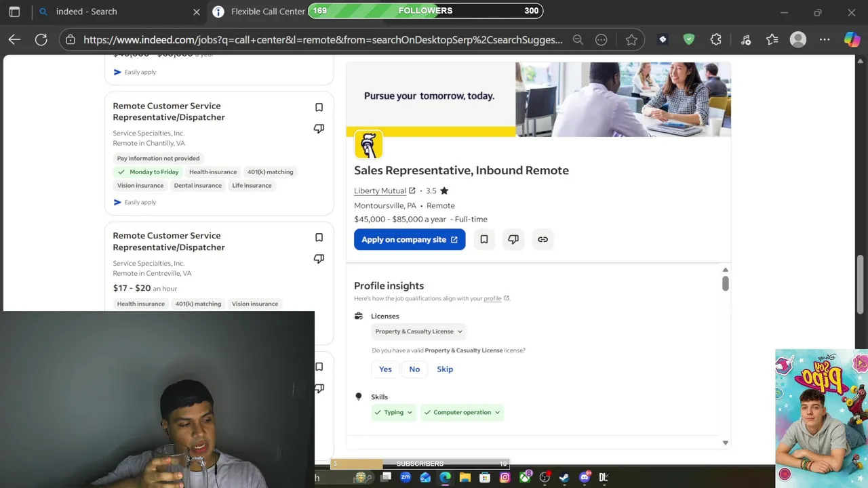Toggle the Typing skill chip

coord(394,412)
